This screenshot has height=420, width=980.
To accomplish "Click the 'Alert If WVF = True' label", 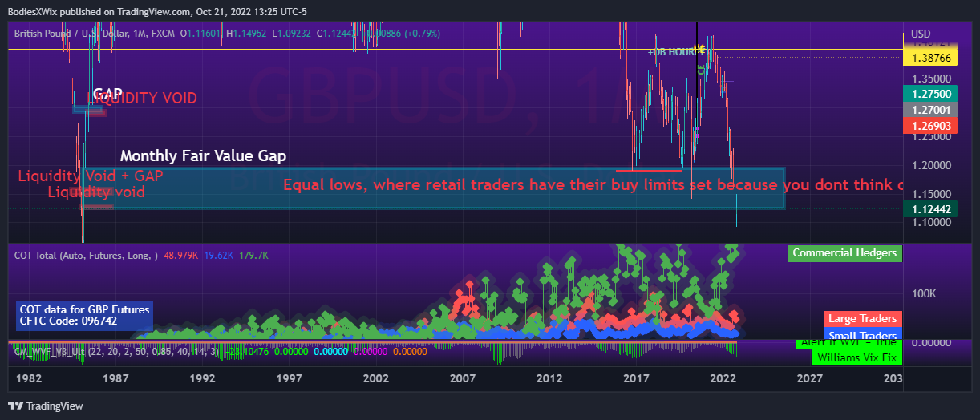I will point(850,344).
